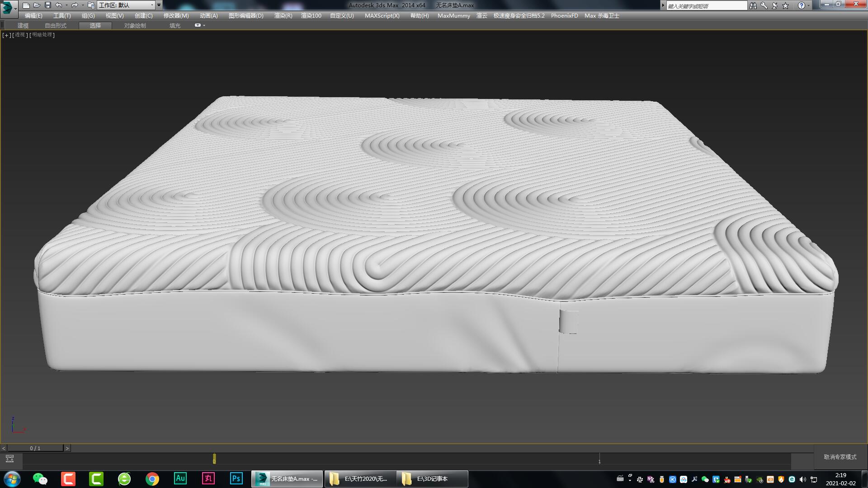The width and height of the screenshot is (868, 488).
Task: Click the timeline slider at frame 0
Action: point(214,459)
